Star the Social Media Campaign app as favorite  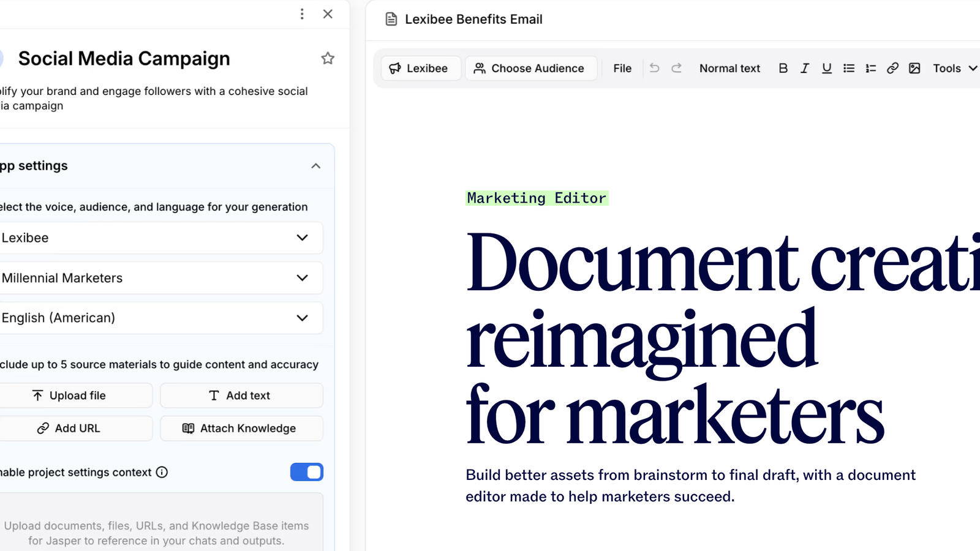click(x=328, y=58)
